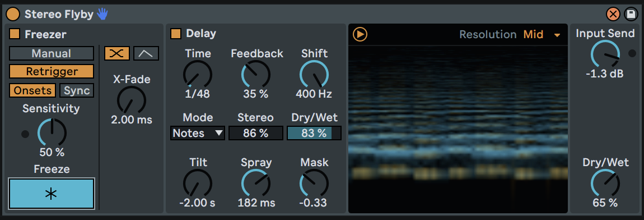Choose Onsets retrigger option
Viewport: 644px width, 220px height.
pos(32,90)
